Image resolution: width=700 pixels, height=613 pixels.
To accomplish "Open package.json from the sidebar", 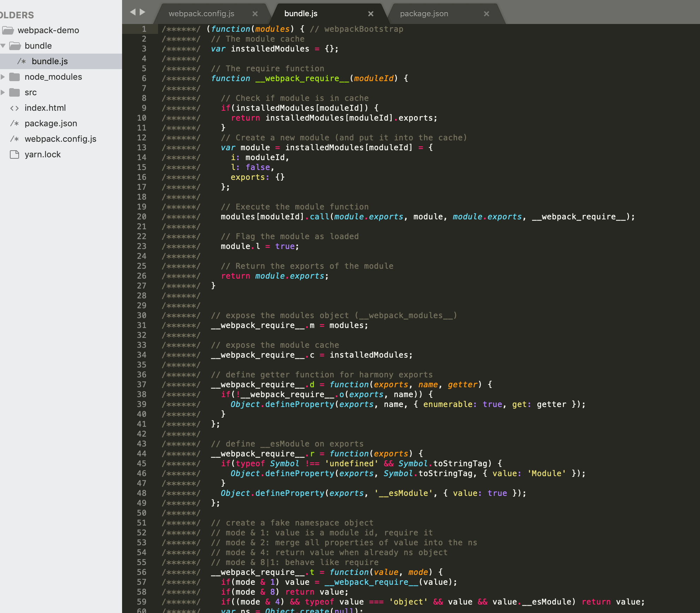I will (51, 123).
